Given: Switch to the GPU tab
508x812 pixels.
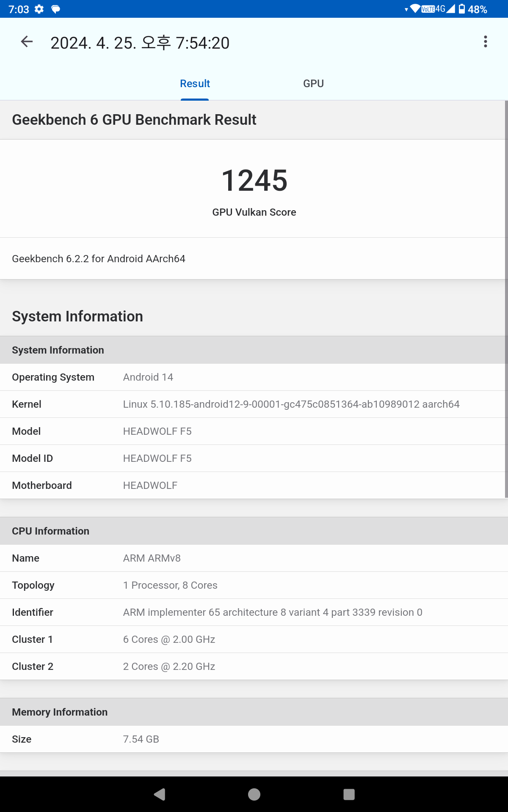Looking at the screenshot, I should (x=313, y=84).
